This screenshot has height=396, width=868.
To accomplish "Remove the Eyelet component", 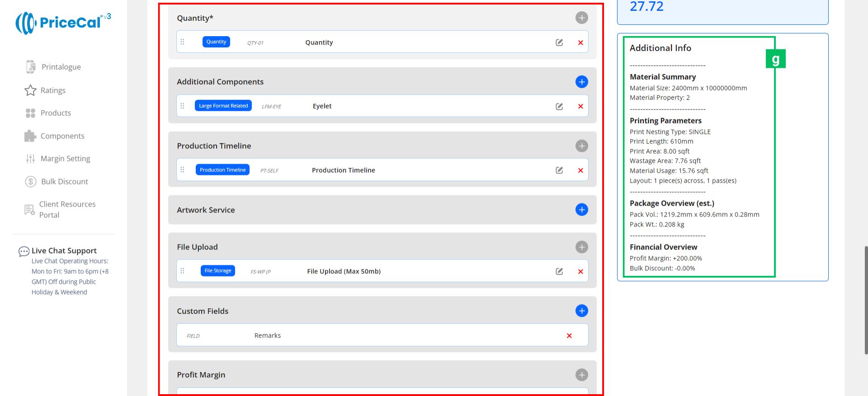I will tap(580, 107).
